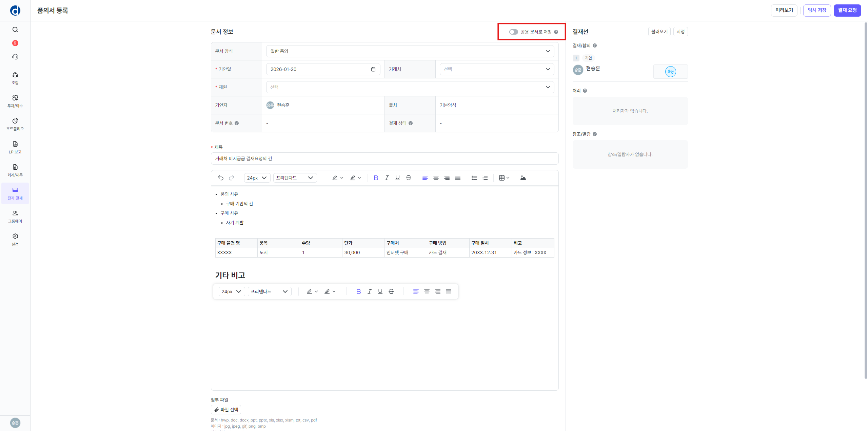868x431 pixels.
Task: Open text color picker in floating toolbar
Action: [312, 292]
